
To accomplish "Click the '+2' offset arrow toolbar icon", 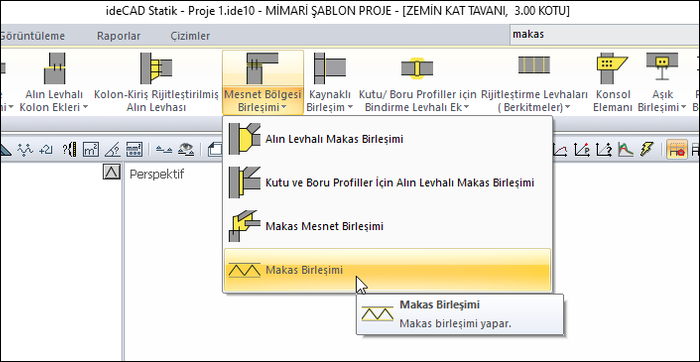I will pos(46,150).
